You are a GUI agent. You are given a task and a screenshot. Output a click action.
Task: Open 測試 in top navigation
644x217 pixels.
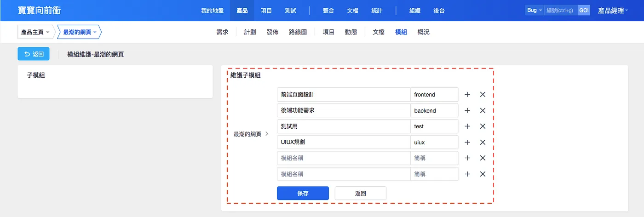coord(291,10)
